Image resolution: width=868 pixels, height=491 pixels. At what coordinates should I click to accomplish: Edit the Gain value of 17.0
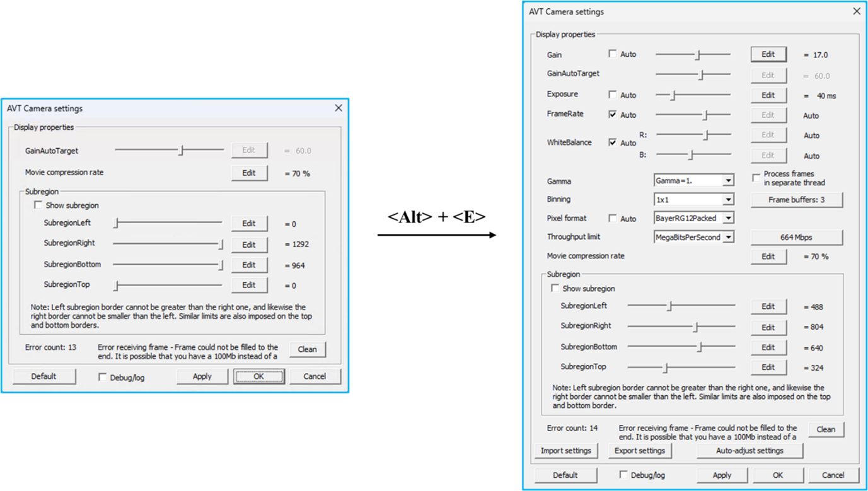tap(768, 55)
